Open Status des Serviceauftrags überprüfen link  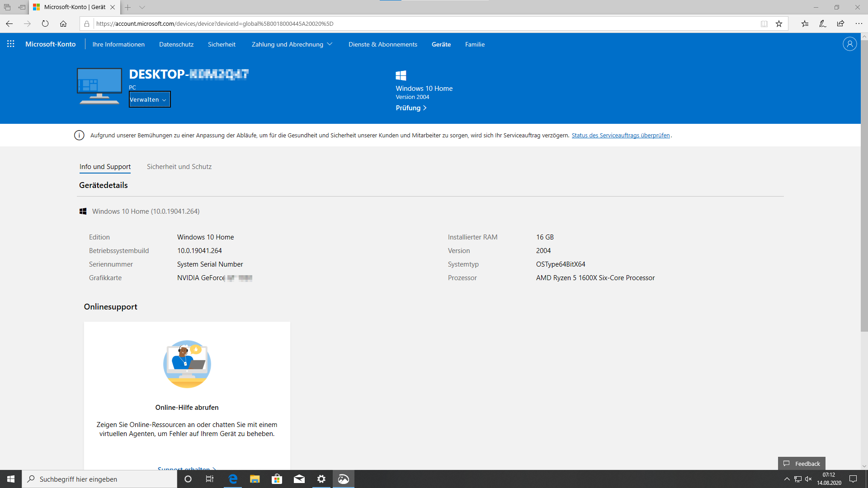coord(621,136)
